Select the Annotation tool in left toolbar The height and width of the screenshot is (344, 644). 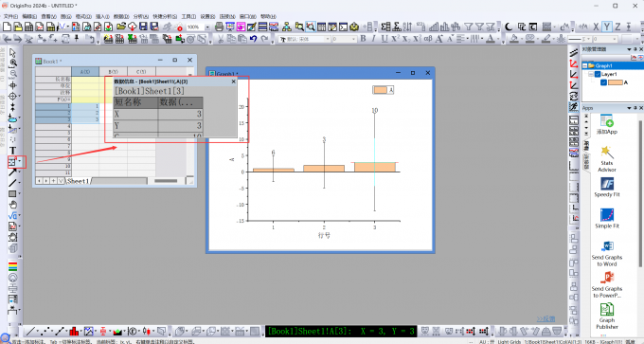[12, 162]
